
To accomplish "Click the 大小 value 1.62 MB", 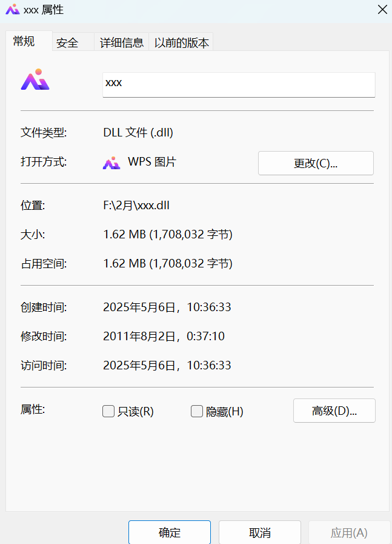I will [x=168, y=234].
